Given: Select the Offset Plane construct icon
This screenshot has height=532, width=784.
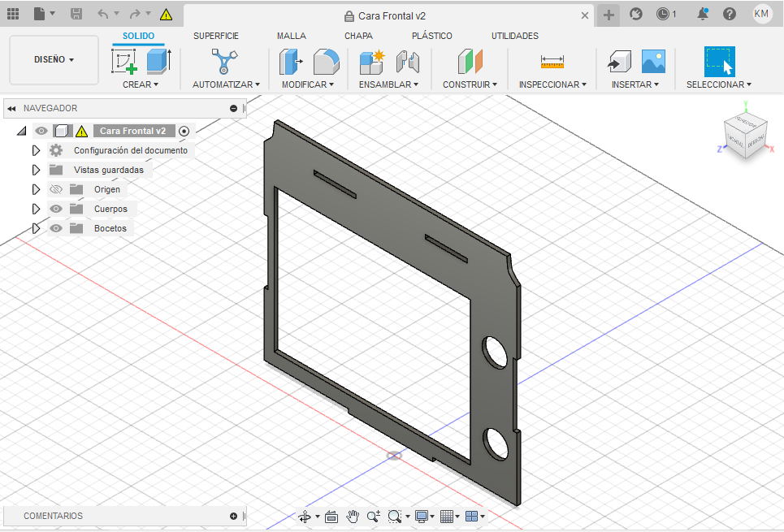Looking at the screenshot, I should [x=470, y=62].
